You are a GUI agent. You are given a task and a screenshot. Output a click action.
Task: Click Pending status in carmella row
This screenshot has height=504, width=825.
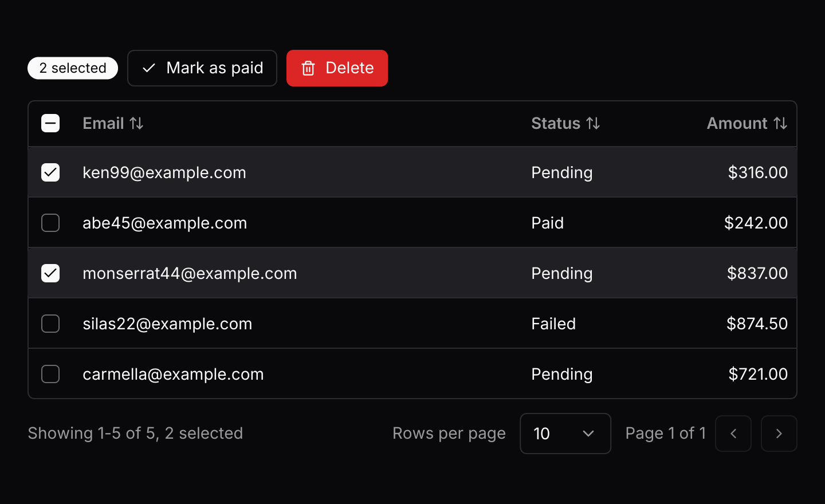tap(562, 374)
